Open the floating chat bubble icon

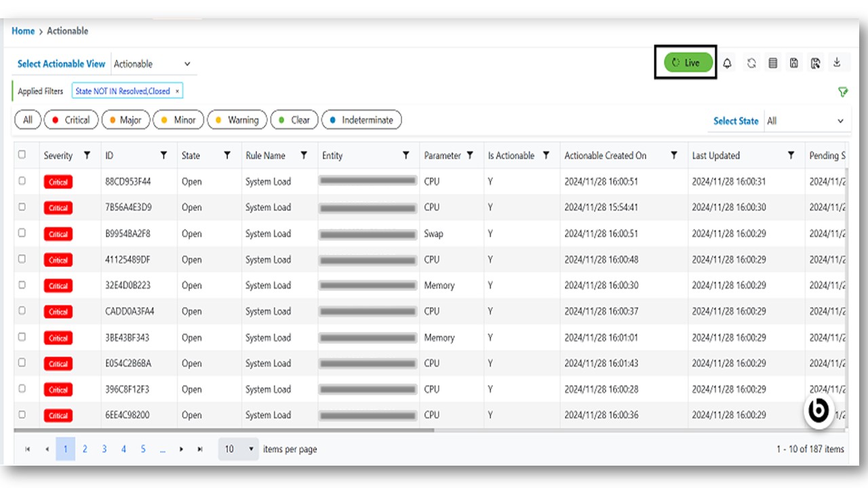click(819, 411)
